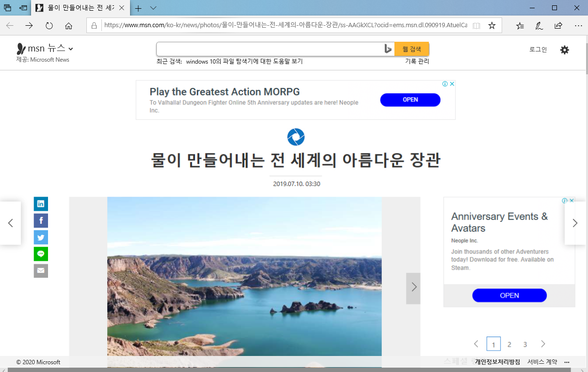Go to previous page of the pager
The image size is (588, 372).
pyautogui.click(x=476, y=344)
